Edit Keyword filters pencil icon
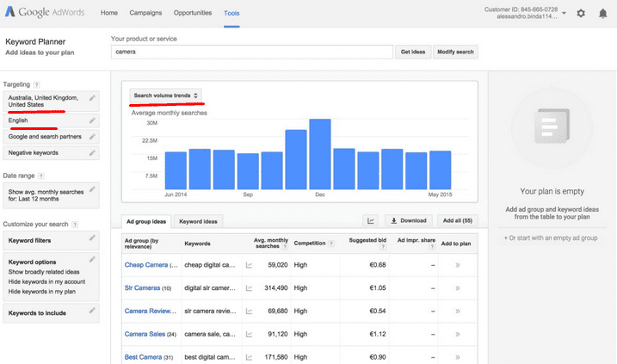617x364 pixels. click(92, 238)
